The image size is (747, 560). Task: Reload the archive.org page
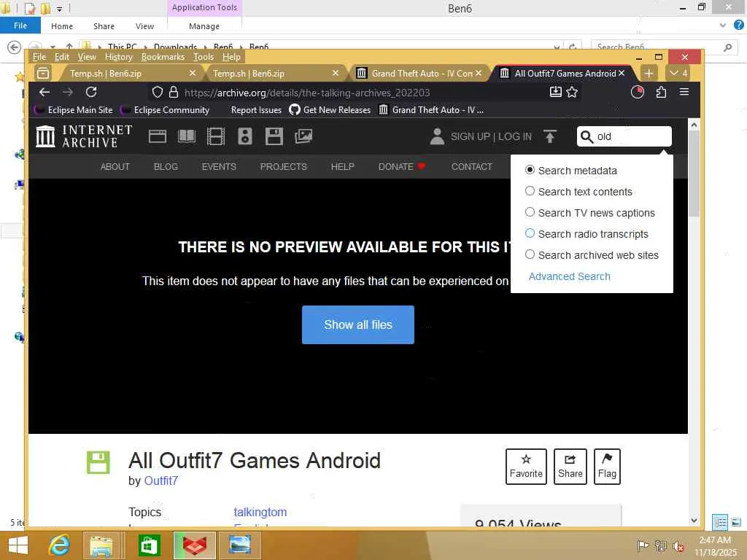pos(91,93)
